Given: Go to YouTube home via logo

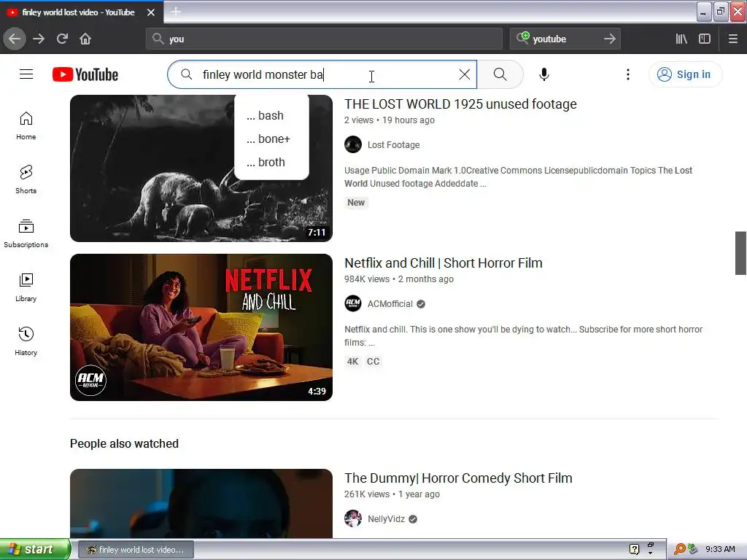Looking at the screenshot, I should [x=85, y=74].
